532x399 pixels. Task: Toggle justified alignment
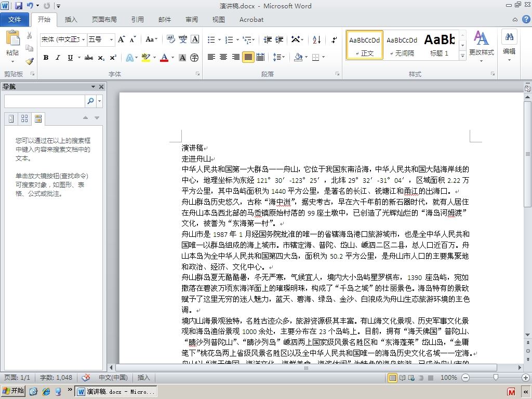pos(248,57)
